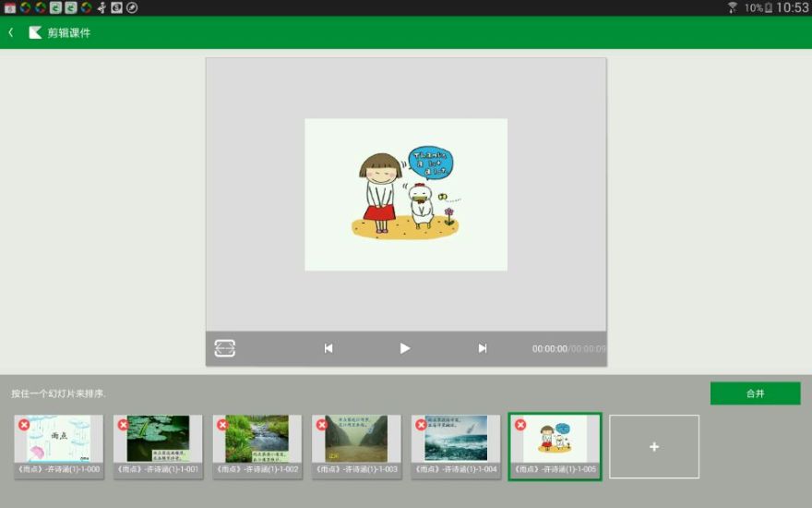Skip to the next slide in player
Image resolution: width=812 pixels, height=508 pixels.
pyautogui.click(x=482, y=348)
